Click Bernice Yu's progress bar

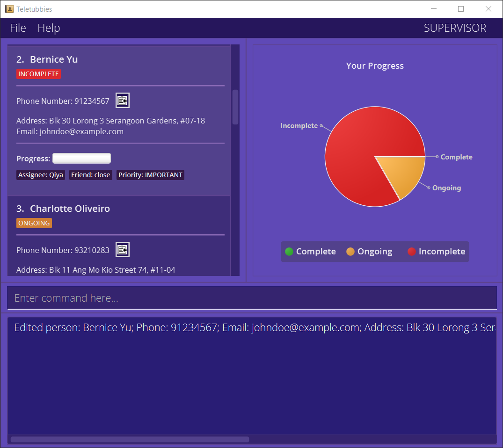pyautogui.click(x=81, y=159)
